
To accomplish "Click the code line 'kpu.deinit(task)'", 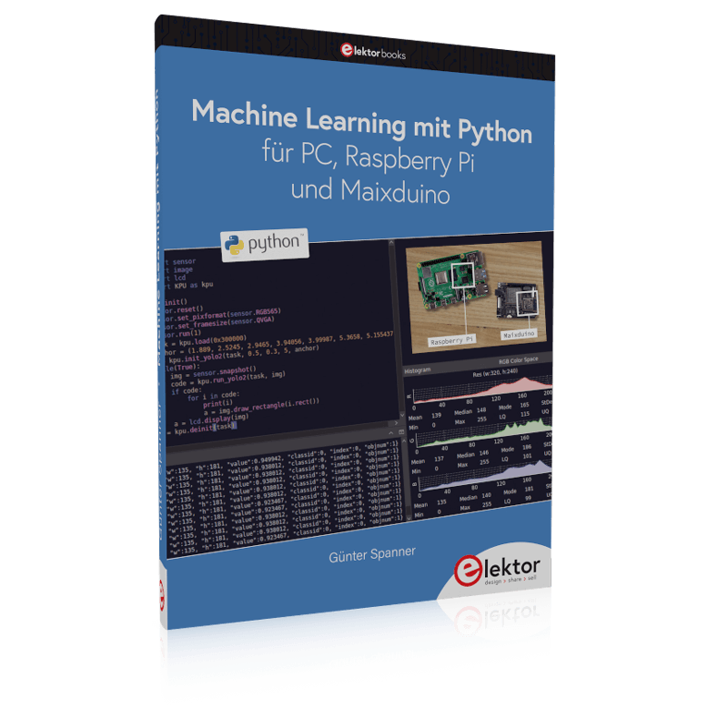I will click(x=206, y=428).
